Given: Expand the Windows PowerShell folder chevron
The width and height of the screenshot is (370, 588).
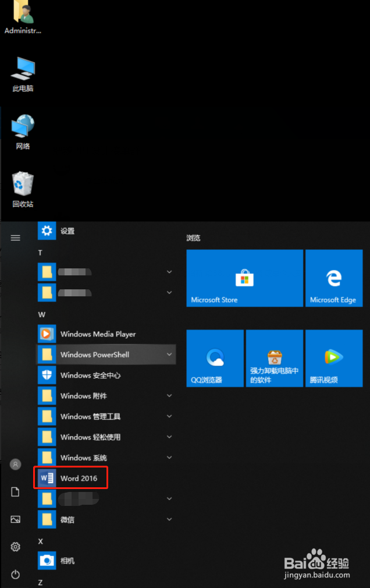Looking at the screenshot, I should tap(169, 355).
